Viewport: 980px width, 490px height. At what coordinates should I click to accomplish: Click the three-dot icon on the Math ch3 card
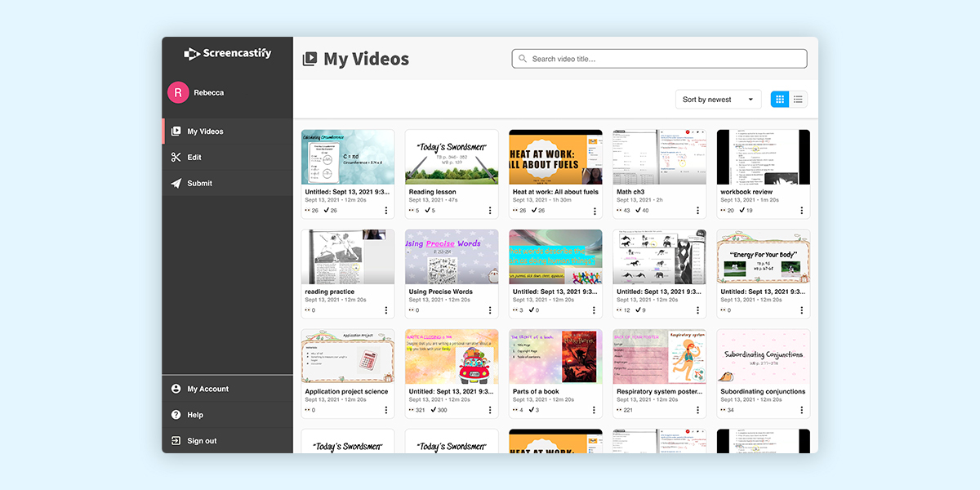(697, 211)
